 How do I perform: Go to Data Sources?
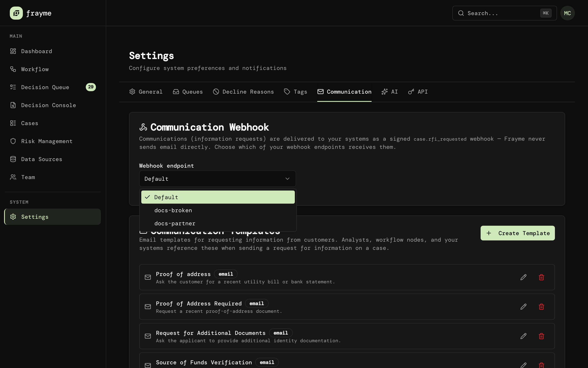point(53,159)
